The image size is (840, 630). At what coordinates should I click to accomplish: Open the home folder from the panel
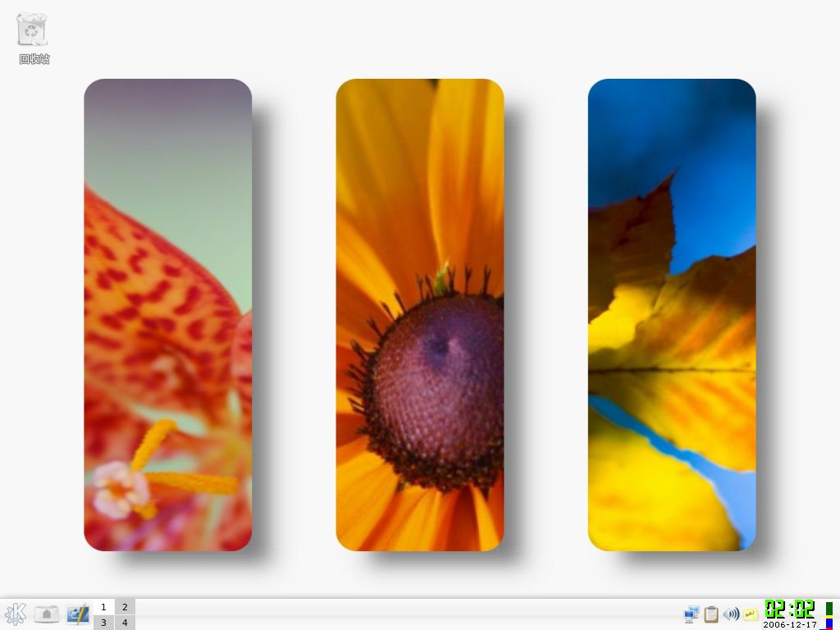(47, 614)
